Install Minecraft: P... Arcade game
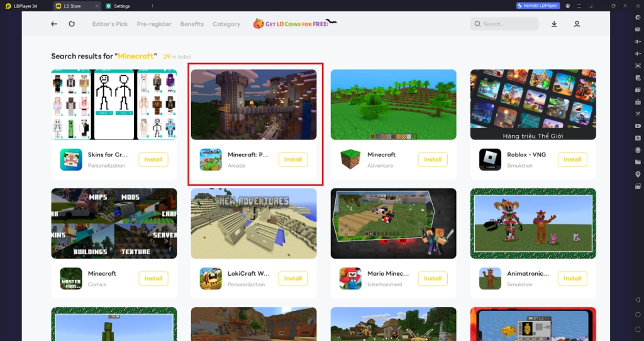 293,160
